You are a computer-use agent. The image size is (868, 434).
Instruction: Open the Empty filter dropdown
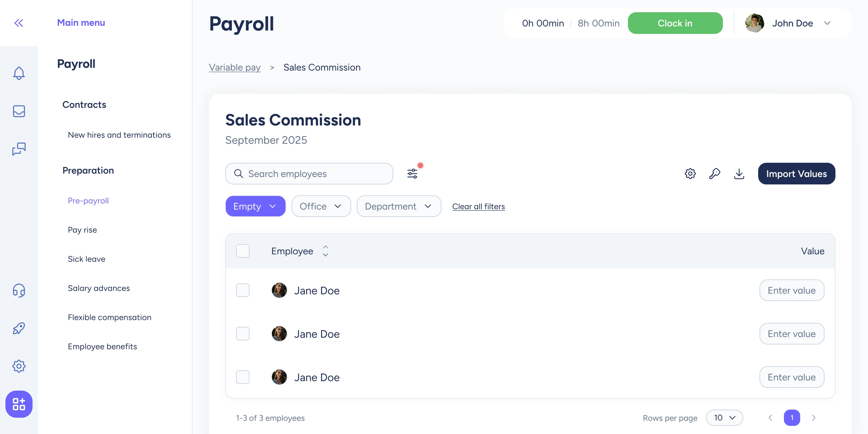point(255,206)
